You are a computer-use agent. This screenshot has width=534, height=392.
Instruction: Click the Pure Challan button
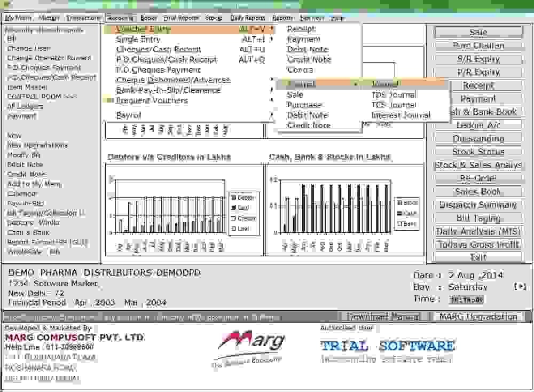(x=478, y=45)
